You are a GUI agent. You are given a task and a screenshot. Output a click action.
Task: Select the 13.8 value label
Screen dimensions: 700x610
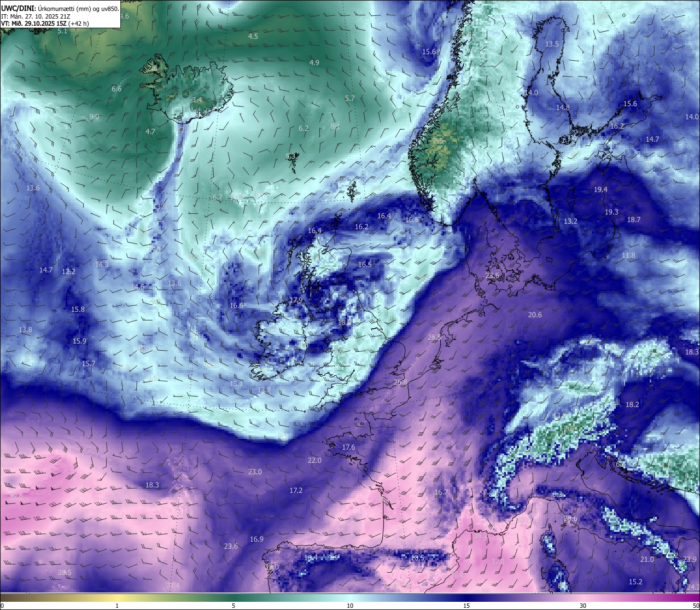(25, 329)
